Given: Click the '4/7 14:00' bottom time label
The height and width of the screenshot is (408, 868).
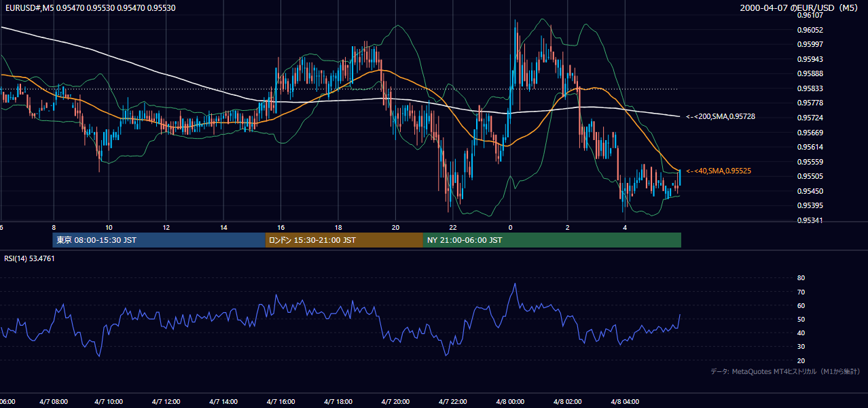Looking at the screenshot, I should click(223, 402).
